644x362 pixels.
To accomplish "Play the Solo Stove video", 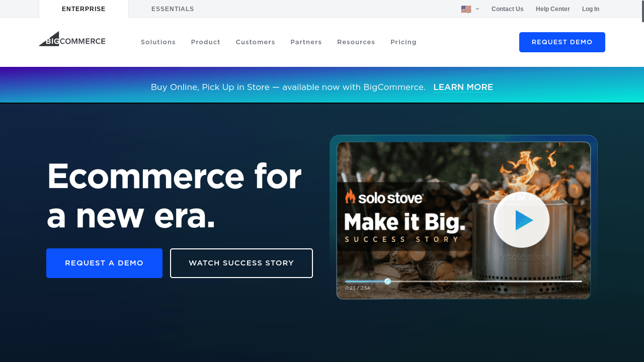I will coord(522,220).
